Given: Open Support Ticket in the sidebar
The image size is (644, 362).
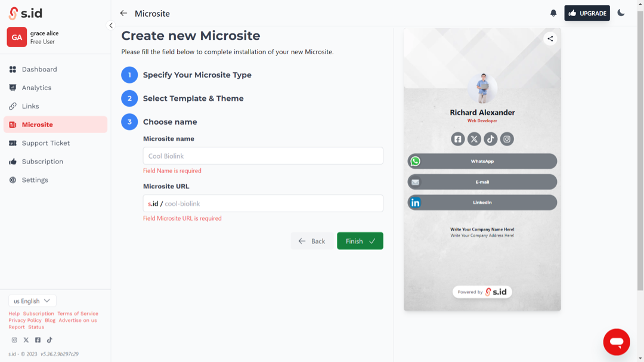Looking at the screenshot, I should tap(55, 143).
